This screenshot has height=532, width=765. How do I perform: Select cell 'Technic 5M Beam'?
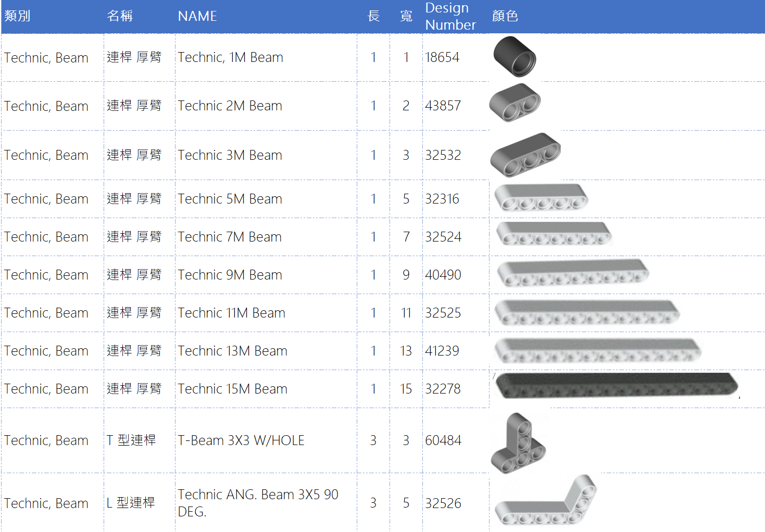click(266, 199)
